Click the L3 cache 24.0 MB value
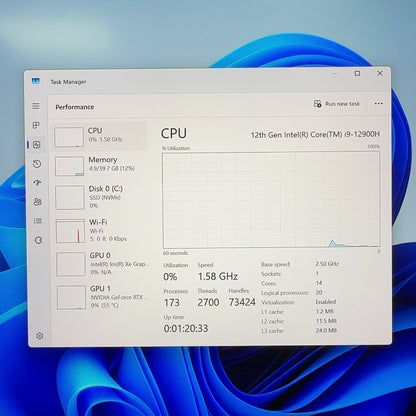 tap(326, 330)
